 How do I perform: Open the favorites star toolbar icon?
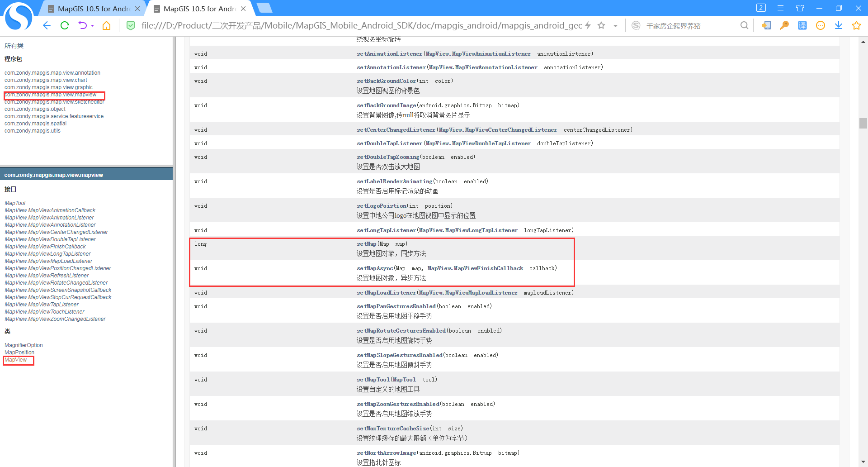[856, 26]
